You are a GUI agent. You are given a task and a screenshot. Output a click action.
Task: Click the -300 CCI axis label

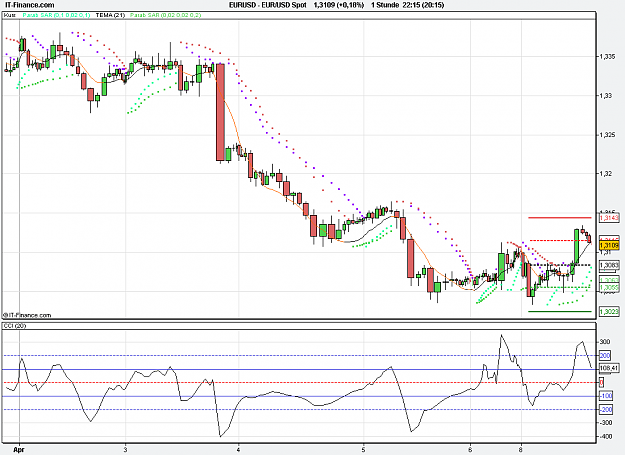coord(606,422)
